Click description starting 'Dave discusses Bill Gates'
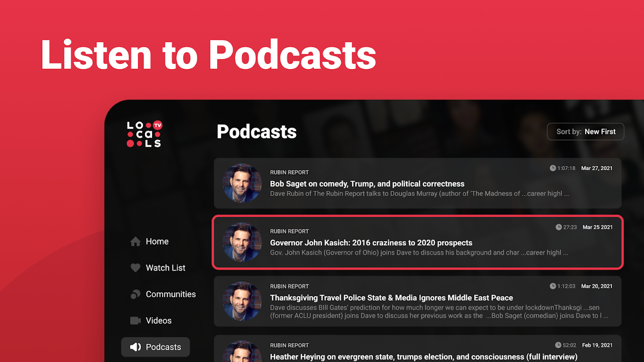Image resolution: width=644 pixels, height=362 pixels. pyautogui.click(x=439, y=311)
